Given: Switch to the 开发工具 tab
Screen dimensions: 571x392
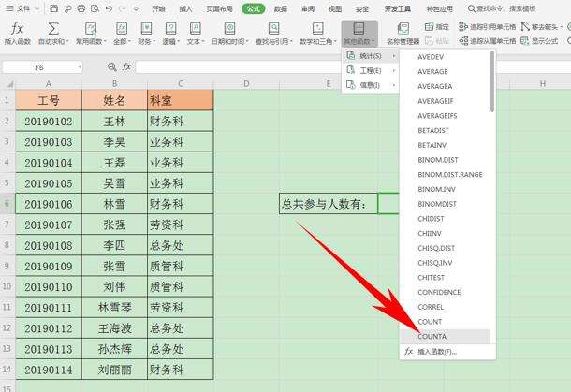Looking at the screenshot, I should [x=397, y=8].
